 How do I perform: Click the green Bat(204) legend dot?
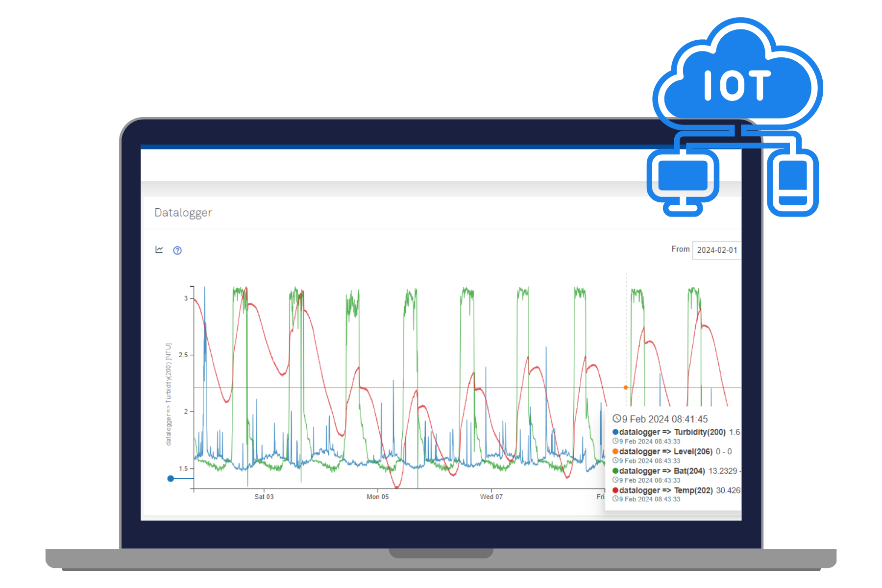click(x=615, y=471)
